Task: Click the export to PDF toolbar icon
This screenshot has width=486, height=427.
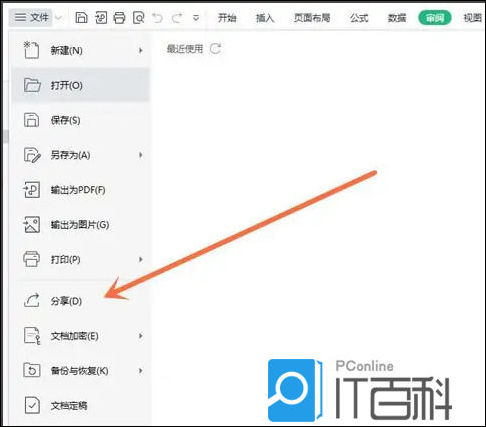Action: coord(101,17)
